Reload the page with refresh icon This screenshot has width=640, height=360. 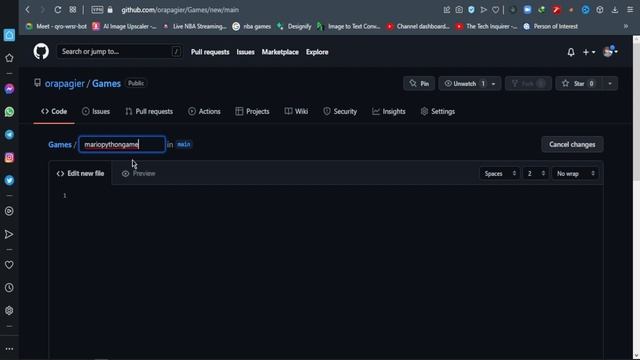58,9
